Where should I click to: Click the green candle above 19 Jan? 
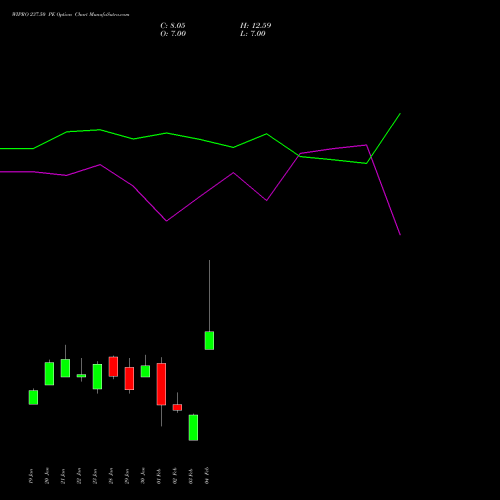tap(33, 397)
